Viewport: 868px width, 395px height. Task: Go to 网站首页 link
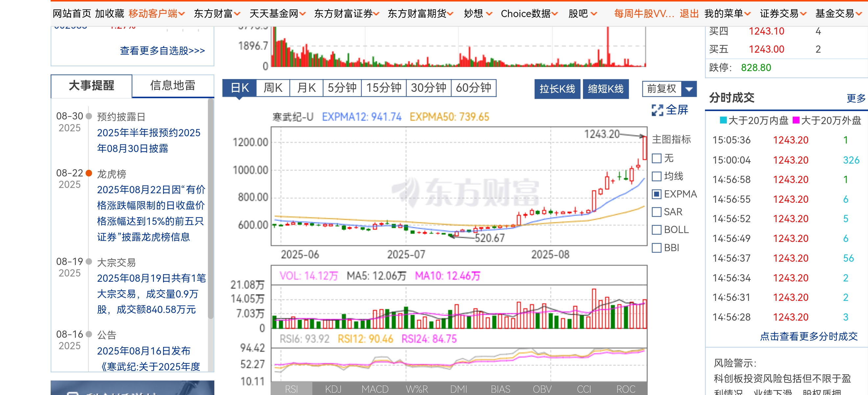tap(72, 14)
